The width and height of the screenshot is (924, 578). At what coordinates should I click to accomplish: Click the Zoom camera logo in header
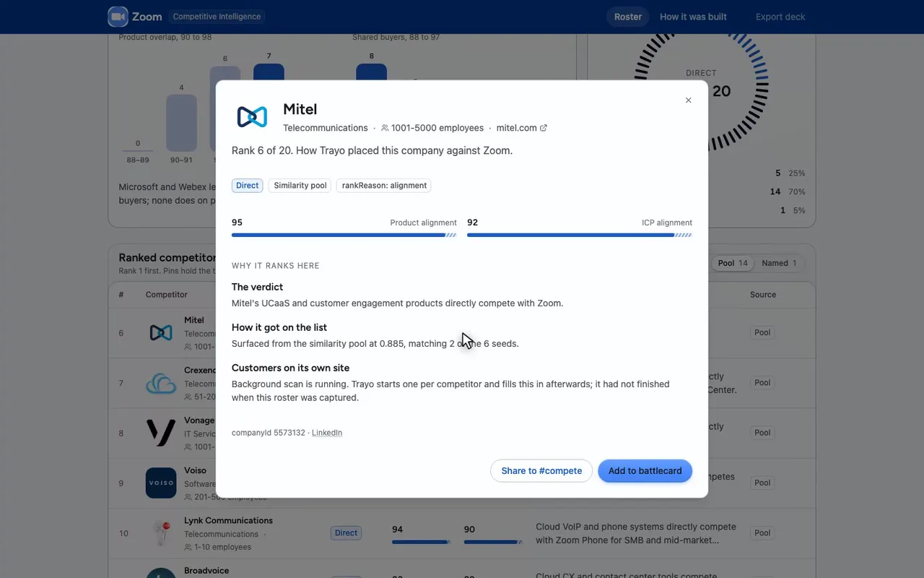click(x=118, y=17)
